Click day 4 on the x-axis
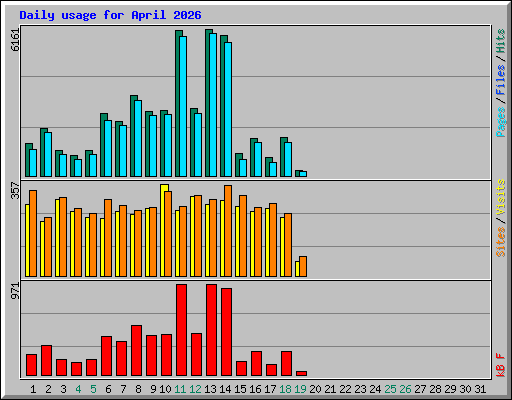This screenshot has width=512, height=400. (78, 389)
